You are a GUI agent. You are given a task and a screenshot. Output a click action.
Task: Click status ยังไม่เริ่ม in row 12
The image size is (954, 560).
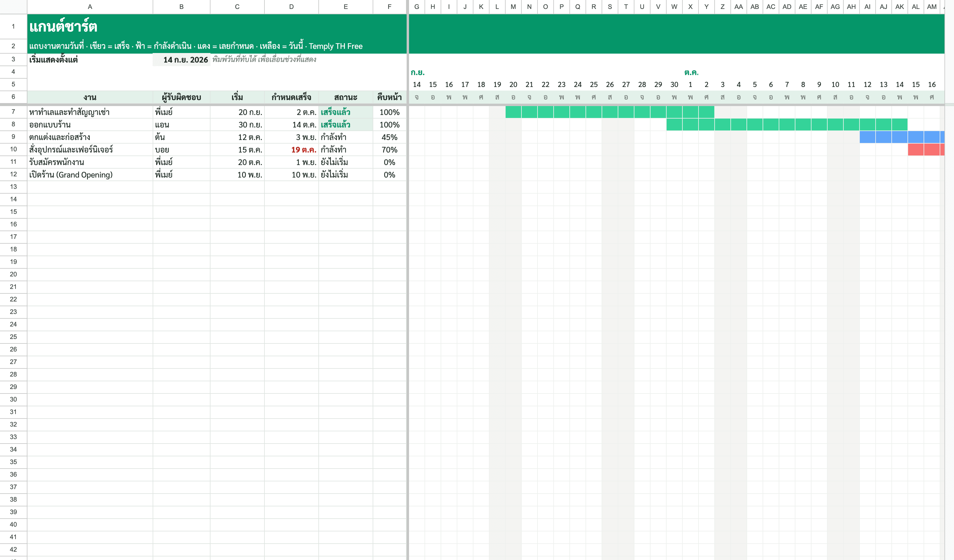[346, 175]
